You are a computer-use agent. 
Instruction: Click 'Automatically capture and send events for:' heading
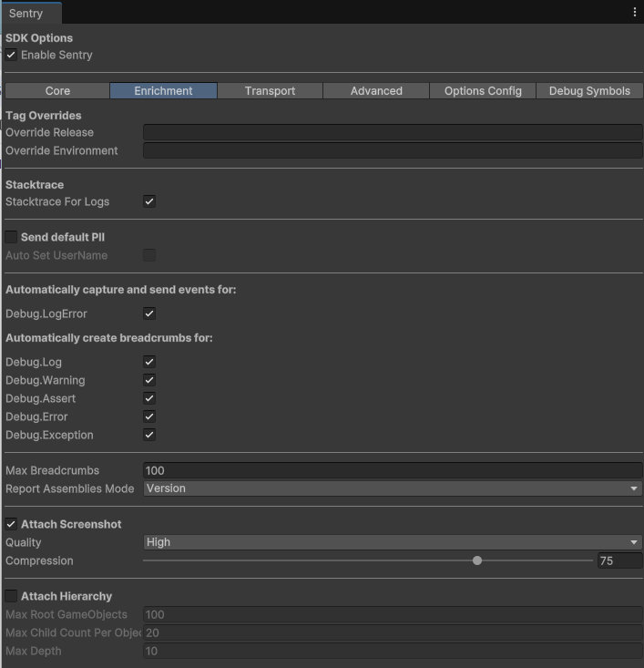click(x=120, y=290)
